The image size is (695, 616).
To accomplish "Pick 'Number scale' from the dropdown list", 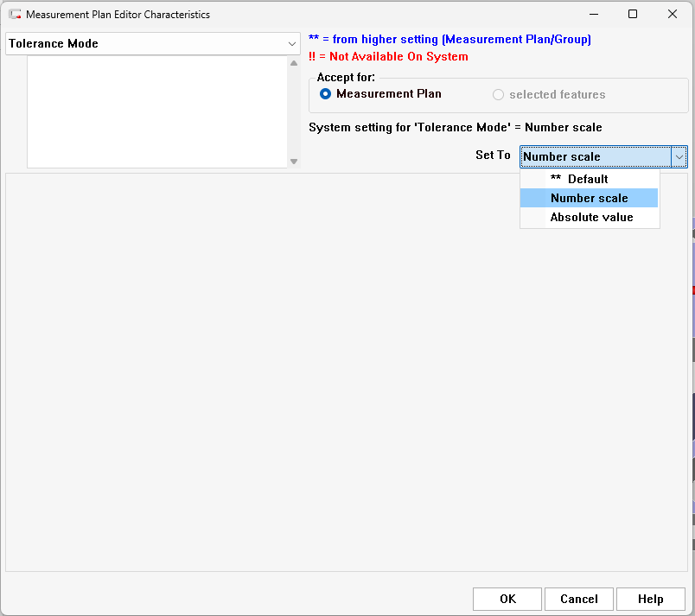I will tap(589, 198).
